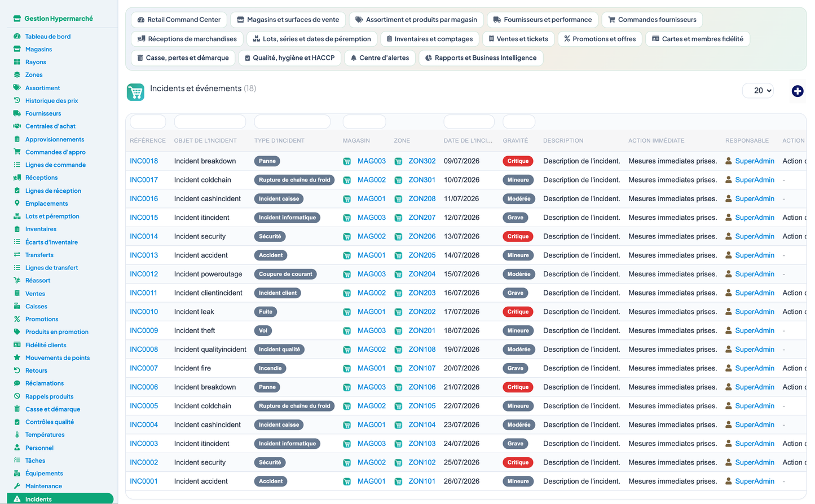
Task: Click the Objet de l'incident filter field
Action: tap(210, 122)
